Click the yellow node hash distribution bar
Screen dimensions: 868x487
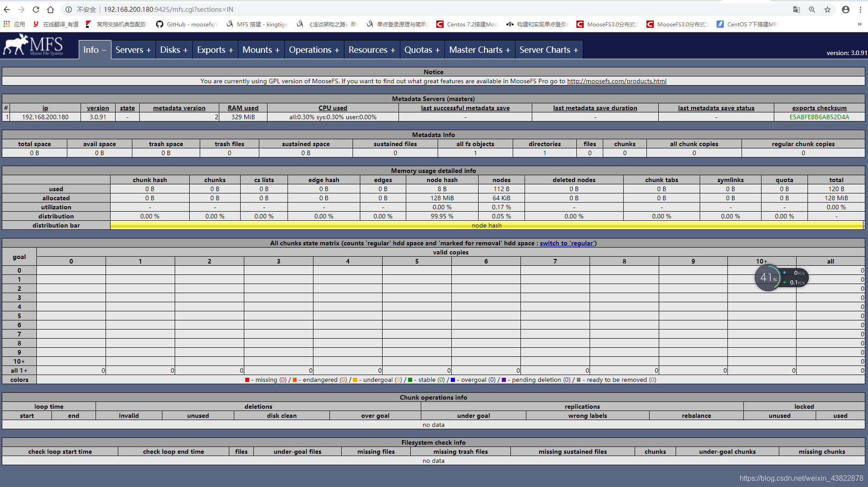click(x=487, y=225)
